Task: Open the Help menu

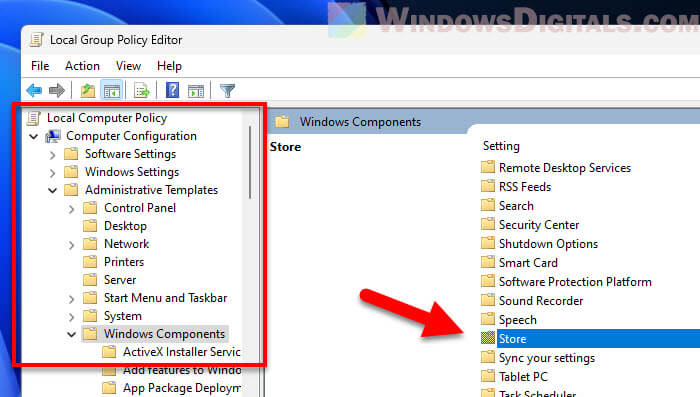Action: (169, 66)
